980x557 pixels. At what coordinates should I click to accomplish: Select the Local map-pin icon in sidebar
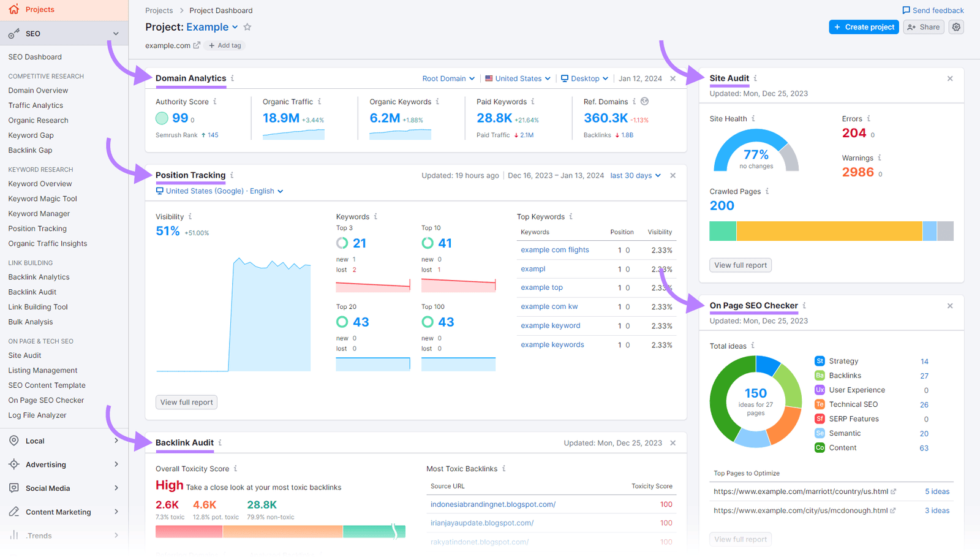(x=14, y=440)
